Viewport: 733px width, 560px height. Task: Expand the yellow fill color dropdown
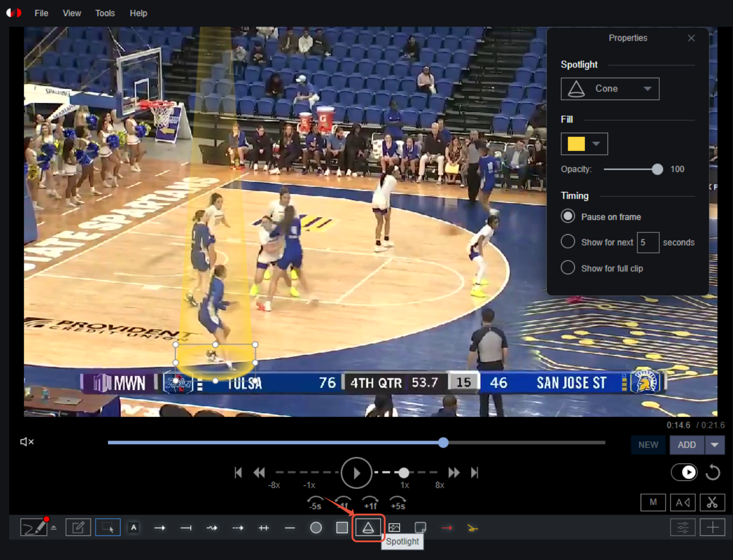tap(596, 144)
